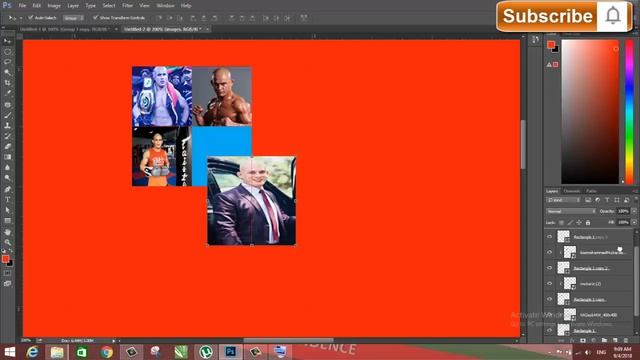Click lock all icon in Layers panel
The height and width of the screenshot is (360, 640).
click(x=588, y=223)
